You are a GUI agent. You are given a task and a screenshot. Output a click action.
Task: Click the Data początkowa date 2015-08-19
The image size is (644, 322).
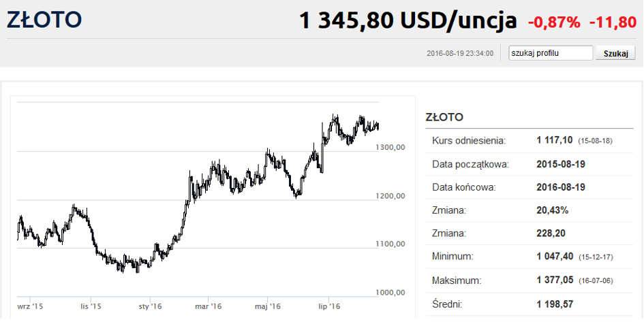coord(561,165)
